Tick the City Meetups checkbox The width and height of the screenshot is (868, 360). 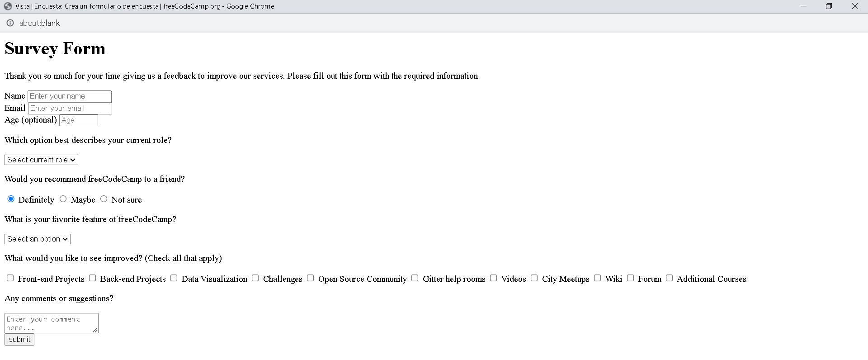click(534, 278)
